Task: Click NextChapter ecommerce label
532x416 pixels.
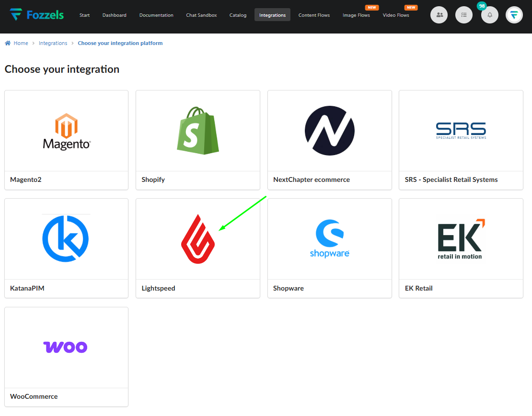Action: coord(312,180)
